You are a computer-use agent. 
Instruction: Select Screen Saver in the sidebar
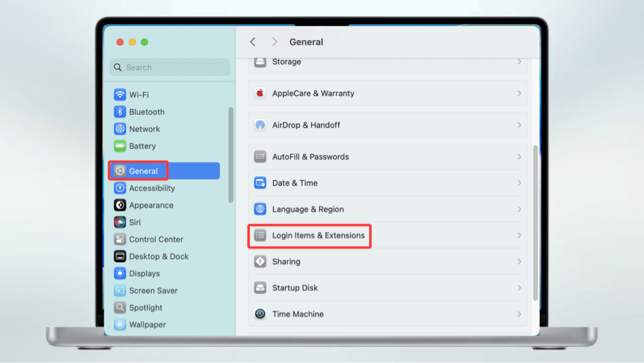pyautogui.click(x=153, y=291)
